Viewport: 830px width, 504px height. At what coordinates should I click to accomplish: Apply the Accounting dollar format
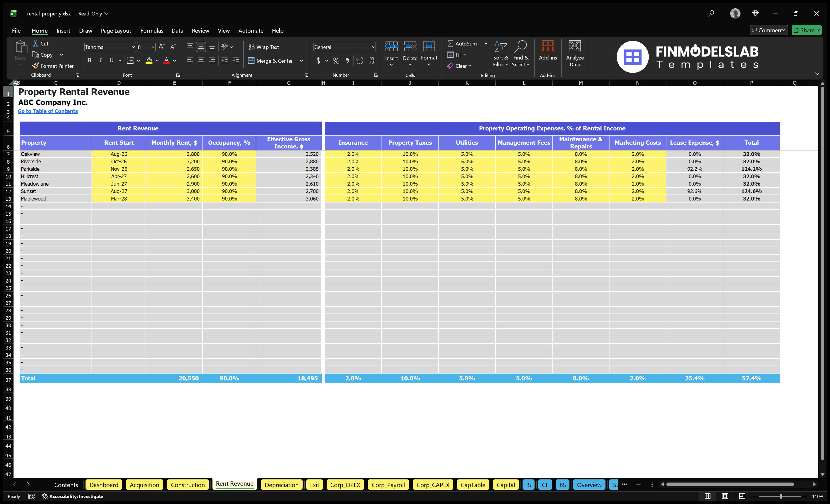(318, 61)
